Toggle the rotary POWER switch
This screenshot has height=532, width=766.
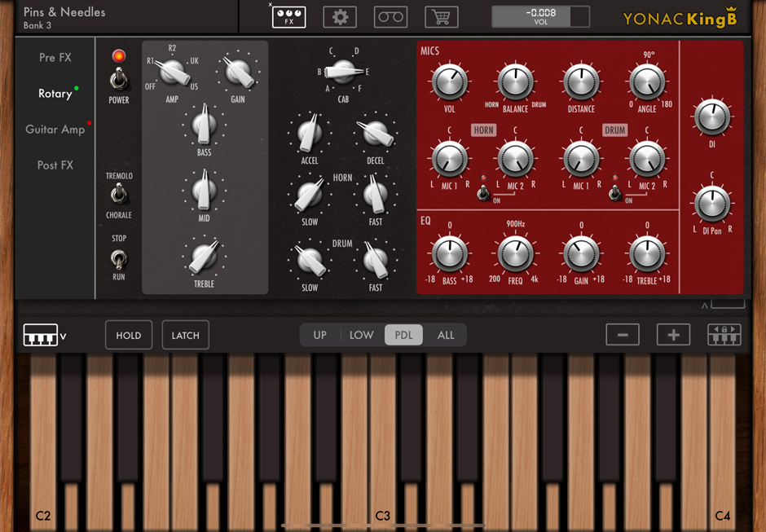[119, 79]
